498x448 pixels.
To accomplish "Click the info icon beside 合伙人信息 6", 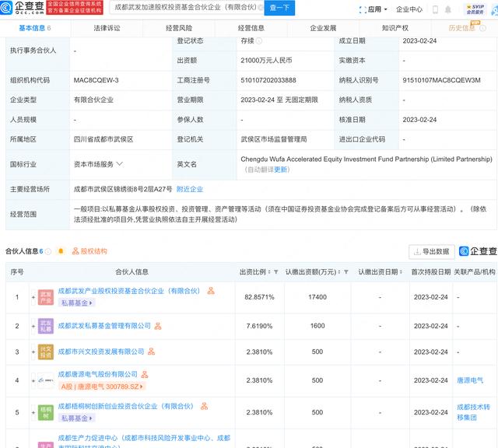I will tap(48, 251).
